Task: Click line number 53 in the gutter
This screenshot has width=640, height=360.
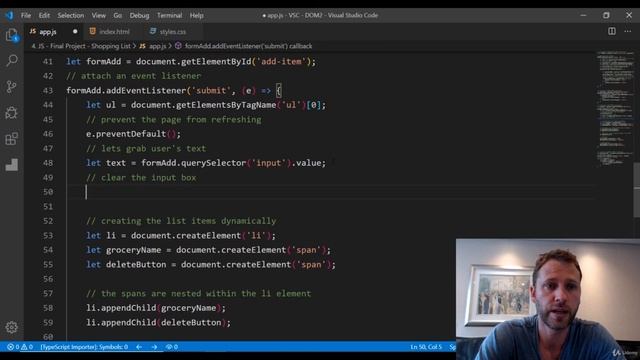Action: point(48,236)
